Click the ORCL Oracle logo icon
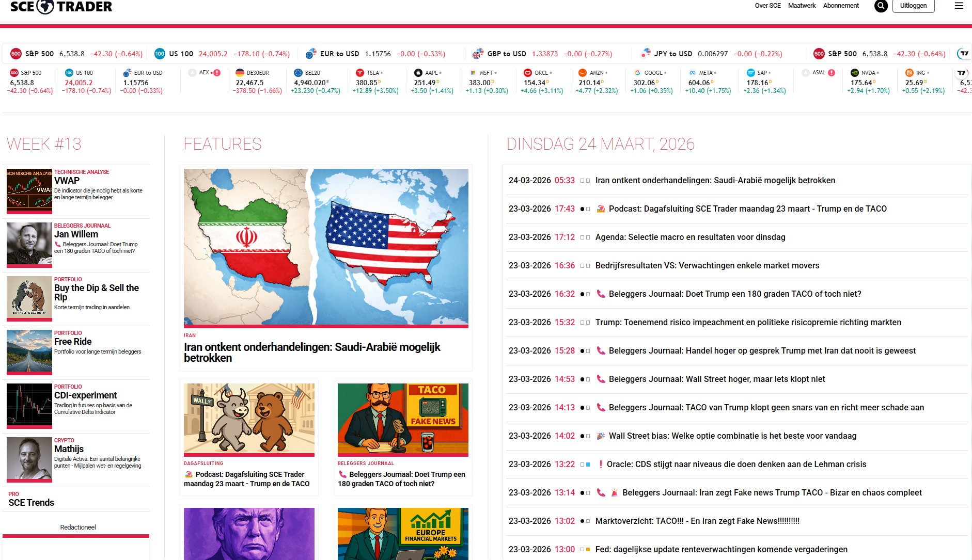The width and height of the screenshot is (972, 560). 528,73
